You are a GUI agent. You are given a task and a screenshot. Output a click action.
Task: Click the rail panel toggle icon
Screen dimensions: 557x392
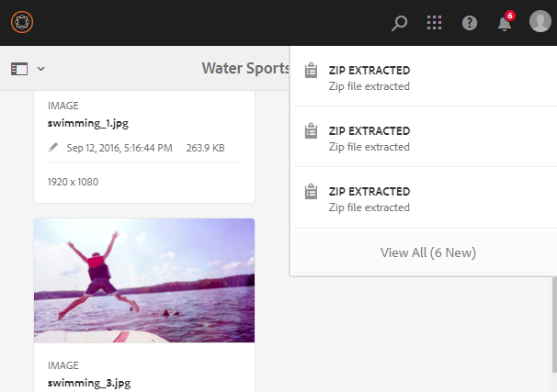(20, 69)
